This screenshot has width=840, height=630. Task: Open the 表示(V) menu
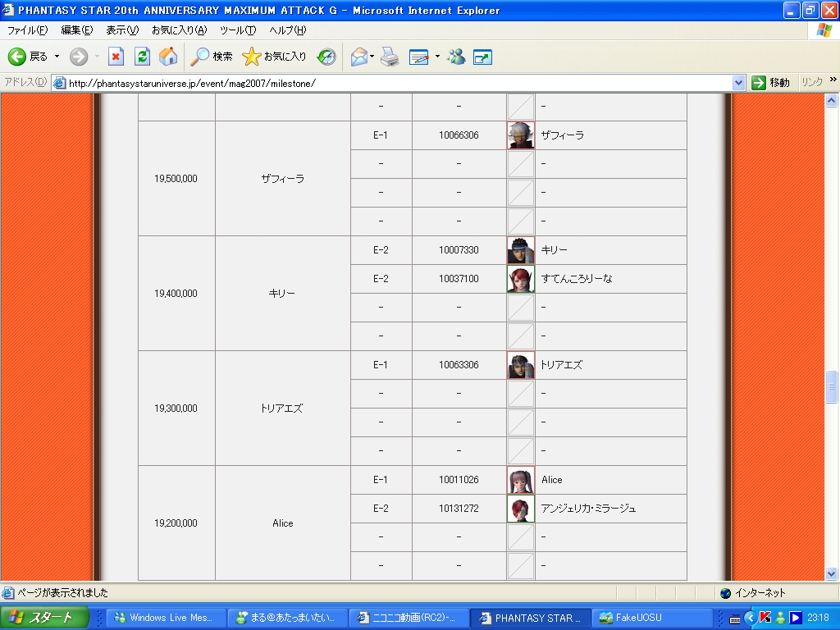(x=122, y=30)
